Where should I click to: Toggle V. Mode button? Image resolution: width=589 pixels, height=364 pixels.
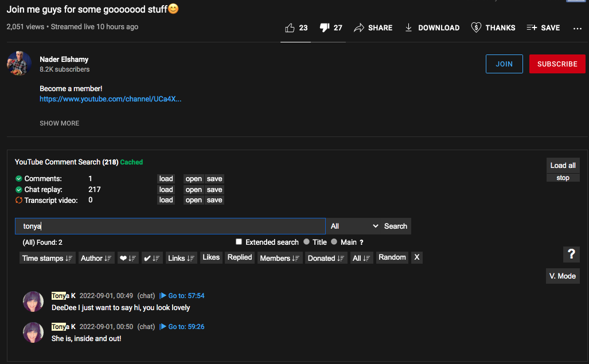point(562,276)
